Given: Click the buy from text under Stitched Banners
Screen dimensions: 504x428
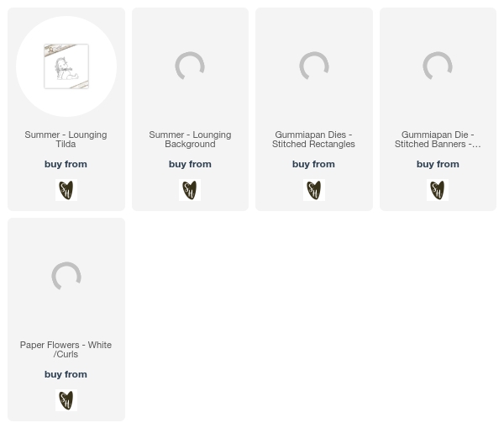Looking at the screenshot, I should (438, 164).
